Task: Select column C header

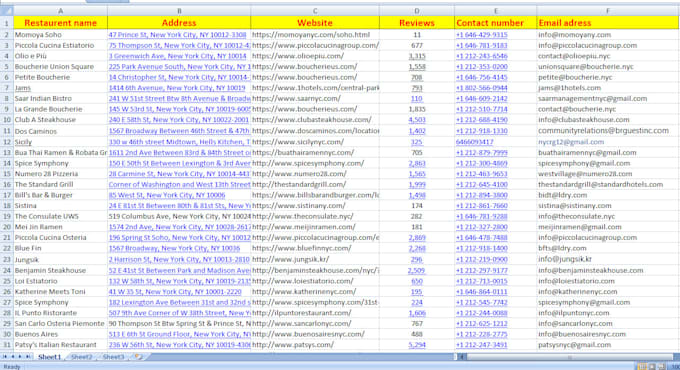Action: 314,11
